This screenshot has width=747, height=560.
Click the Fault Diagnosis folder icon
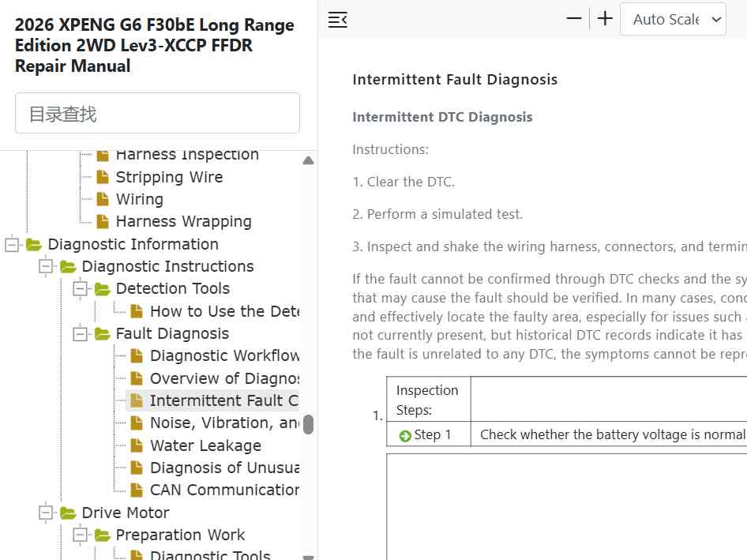102,334
